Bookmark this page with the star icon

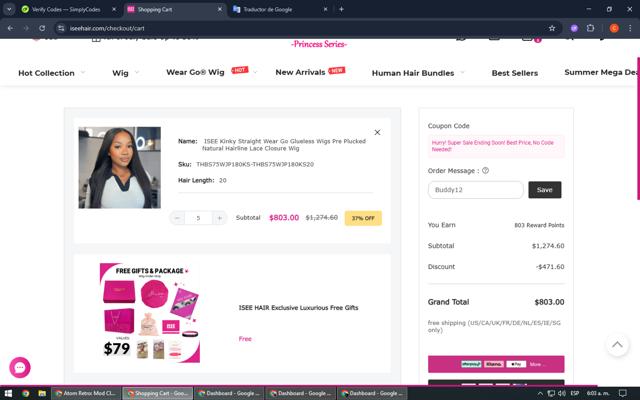552,28
